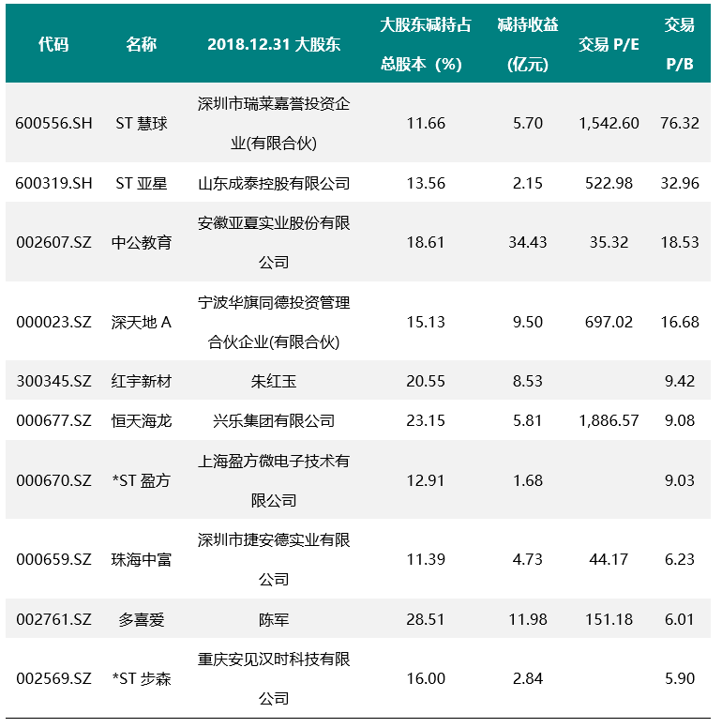Screen dimensions: 722x728
Task: Click stock code 000670.SZ
Action: 53,480
